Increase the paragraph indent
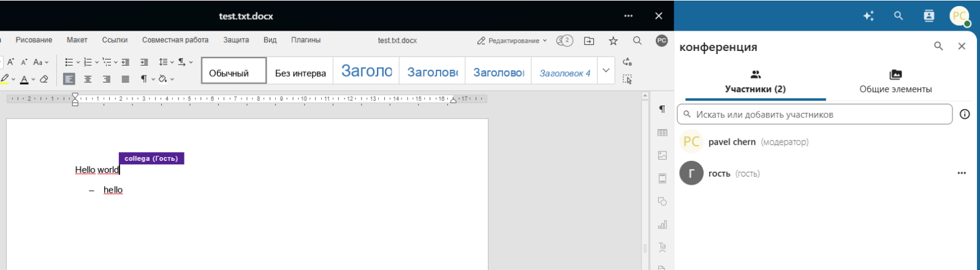The height and width of the screenshot is (270, 980). pyautogui.click(x=144, y=62)
